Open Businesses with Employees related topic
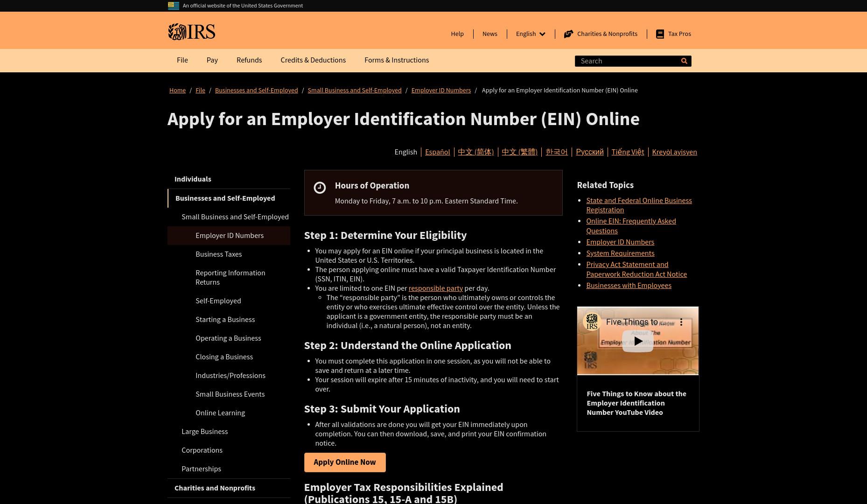The width and height of the screenshot is (867, 504). pos(629,286)
